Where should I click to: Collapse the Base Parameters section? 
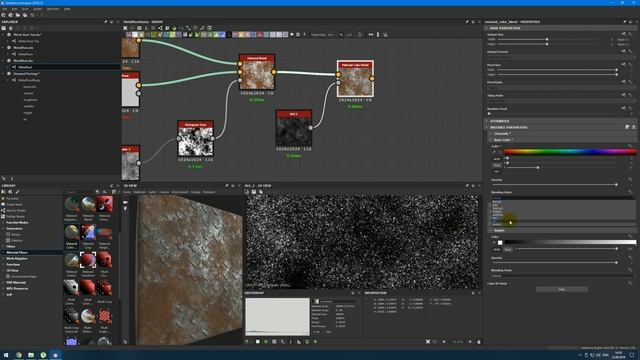(487, 28)
